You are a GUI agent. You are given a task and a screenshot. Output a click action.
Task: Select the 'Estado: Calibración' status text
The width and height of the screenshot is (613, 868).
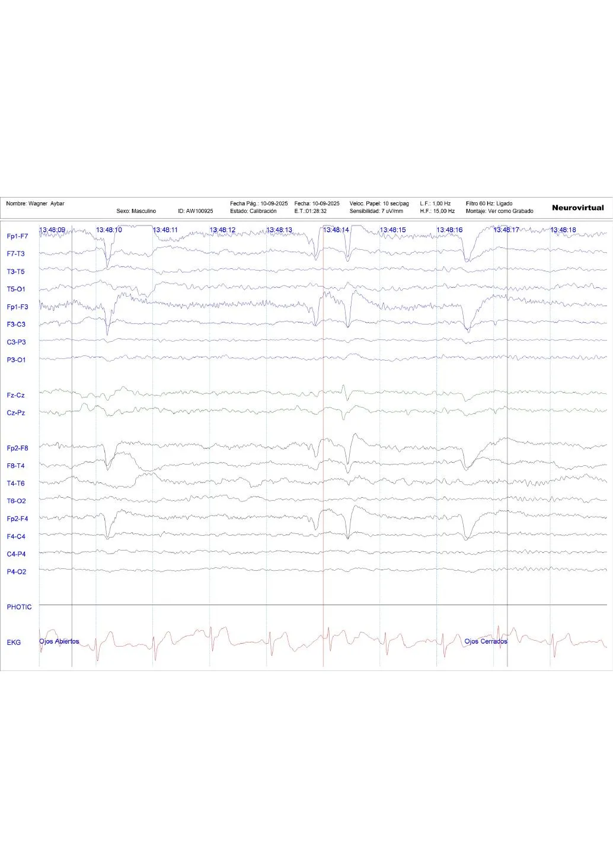point(253,211)
